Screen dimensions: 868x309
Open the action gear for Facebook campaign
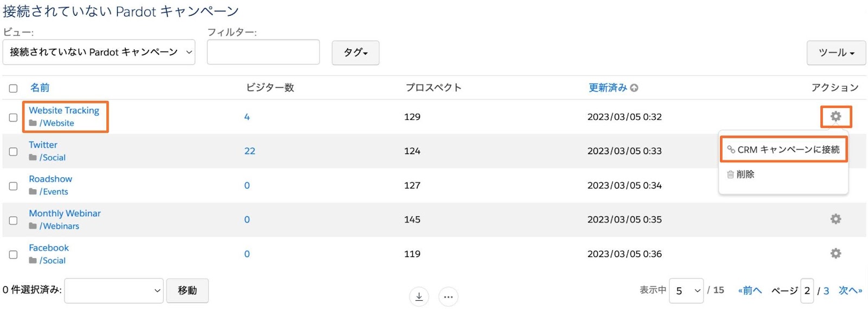(835, 253)
